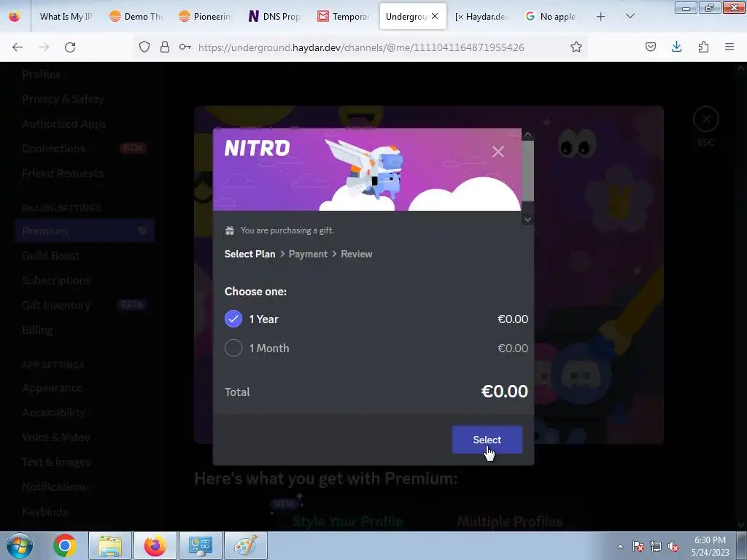Viewport: 747px width, 560px height.
Task: Click the gift box icon in dialog
Action: point(230,230)
